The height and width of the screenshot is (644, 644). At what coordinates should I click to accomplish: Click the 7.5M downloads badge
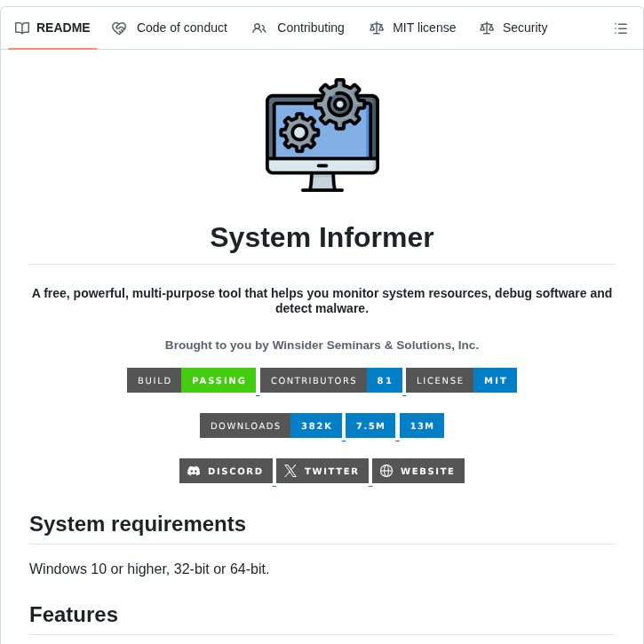click(x=370, y=425)
